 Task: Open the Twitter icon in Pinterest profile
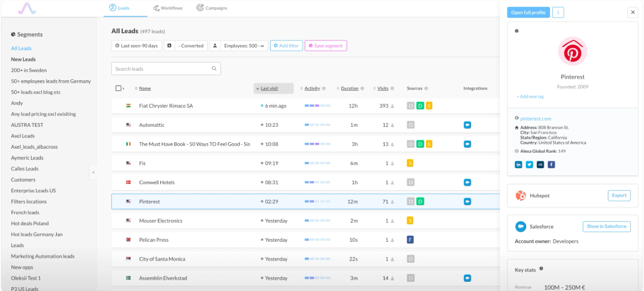[529, 165]
